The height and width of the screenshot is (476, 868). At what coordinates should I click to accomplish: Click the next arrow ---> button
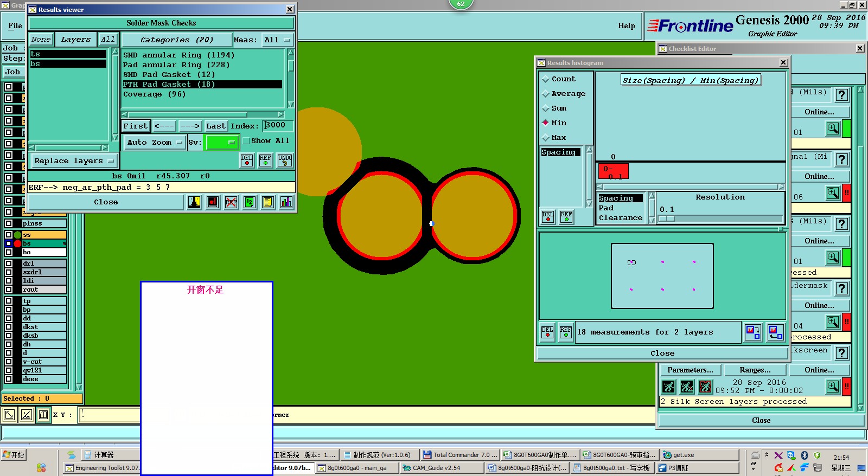tap(190, 126)
